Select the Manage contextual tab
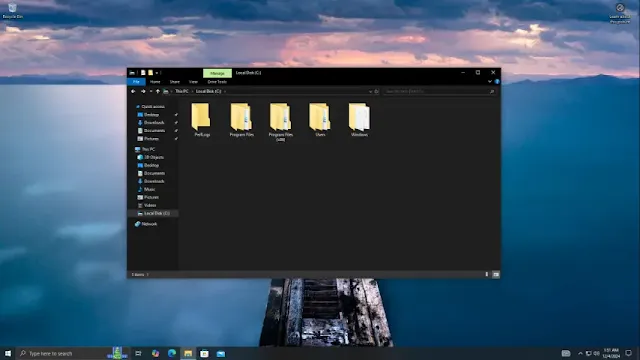 click(x=218, y=73)
